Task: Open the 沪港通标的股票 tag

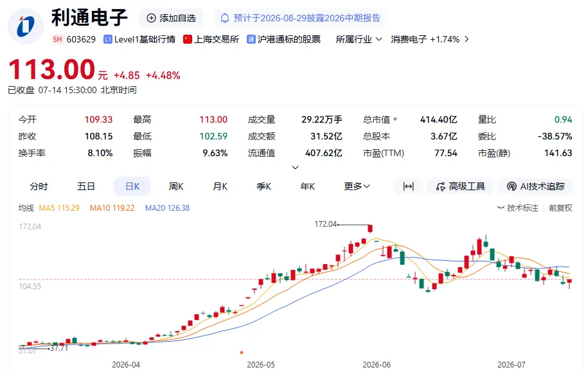Action: [x=289, y=39]
